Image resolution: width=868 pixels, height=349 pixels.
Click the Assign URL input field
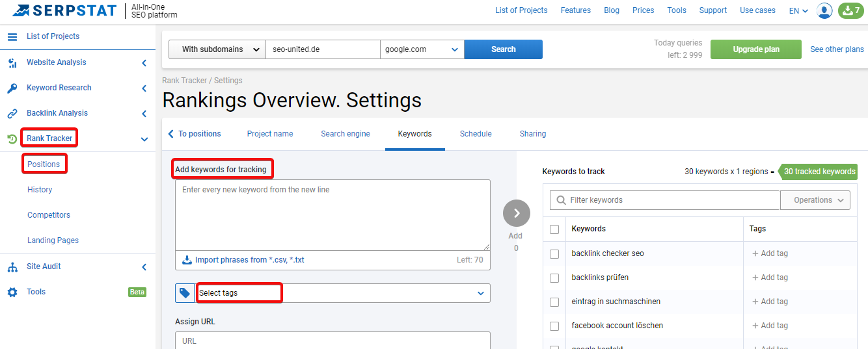(x=332, y=341)
